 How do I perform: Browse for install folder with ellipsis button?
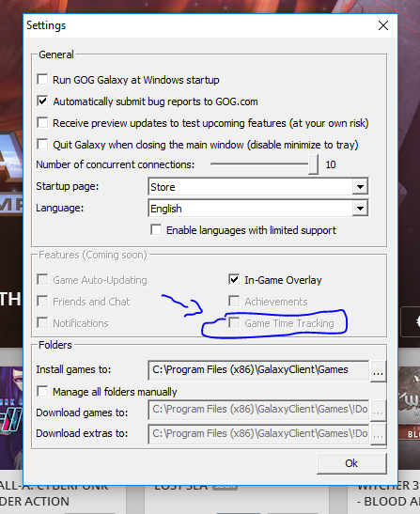[378, 371]
